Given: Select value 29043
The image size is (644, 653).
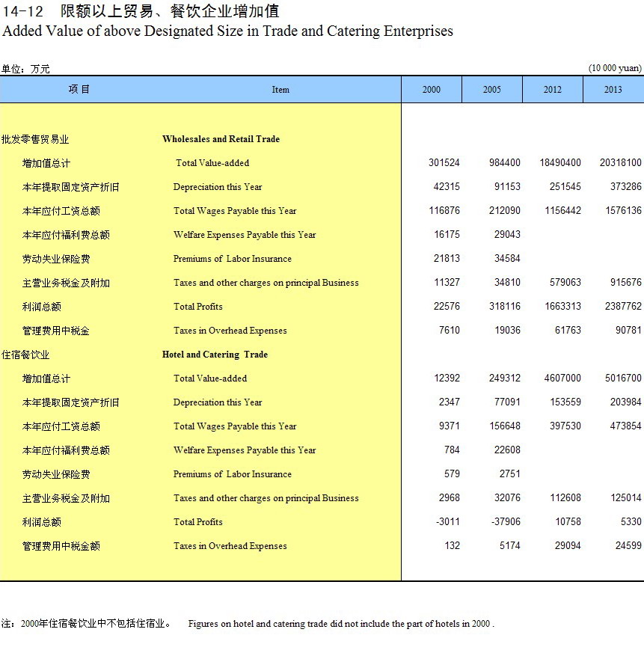Looking at the screenshot, I should [x=507, y=234].
